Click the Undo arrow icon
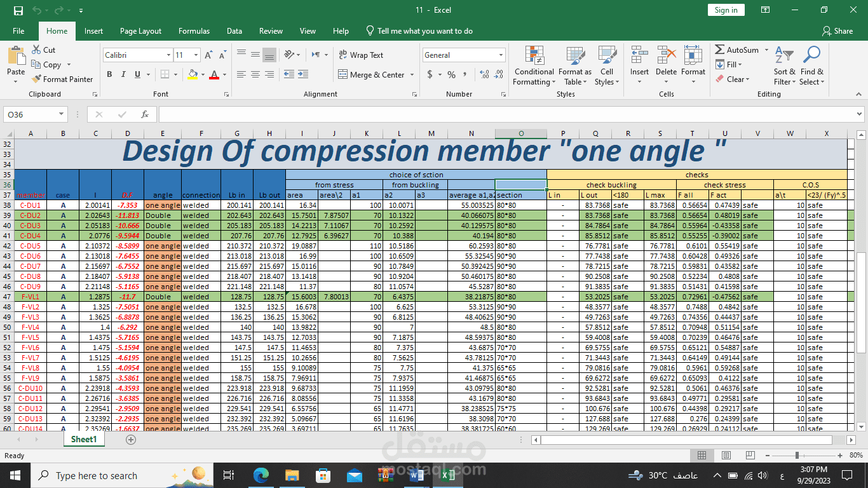Viewport: 868px width, 488px height. point(37,10)
